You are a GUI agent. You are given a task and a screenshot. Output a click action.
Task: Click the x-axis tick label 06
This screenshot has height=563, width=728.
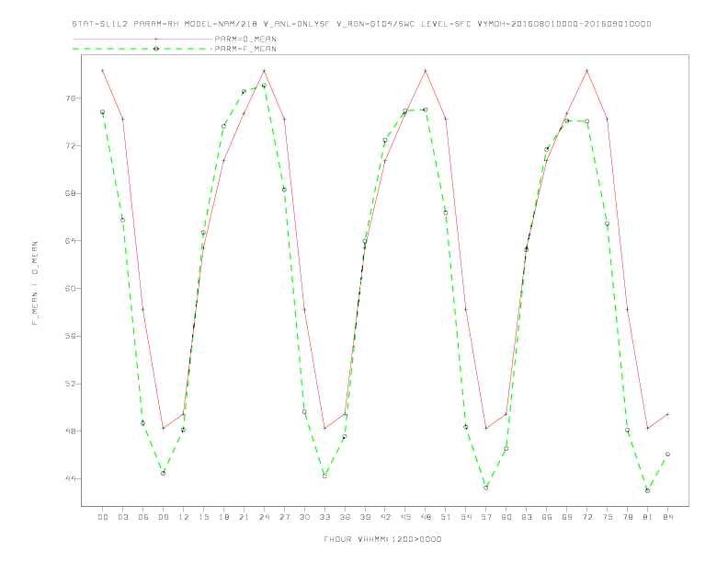coord(143,517)
